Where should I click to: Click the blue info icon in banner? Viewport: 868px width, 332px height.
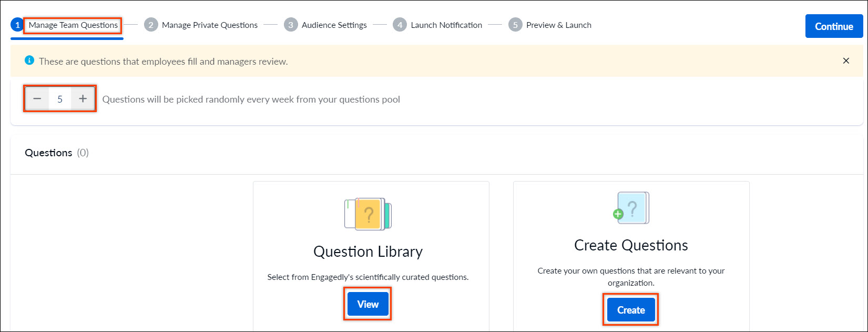coord(29,61)
